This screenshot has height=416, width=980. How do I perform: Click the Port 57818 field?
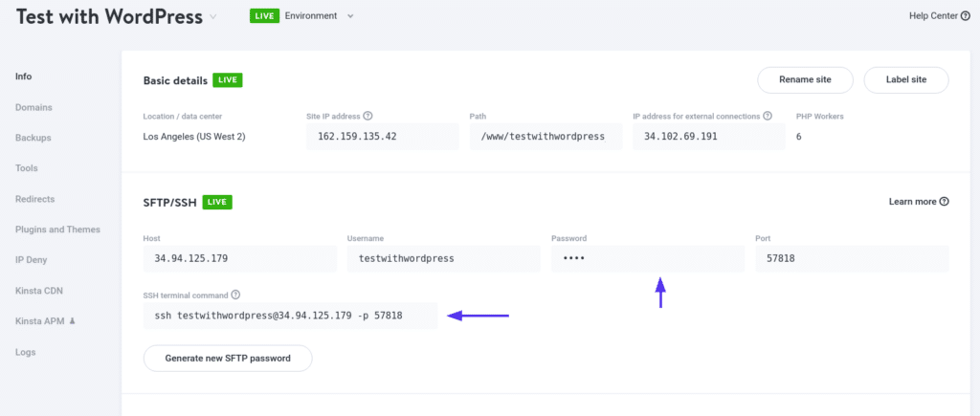click(852, 258)
